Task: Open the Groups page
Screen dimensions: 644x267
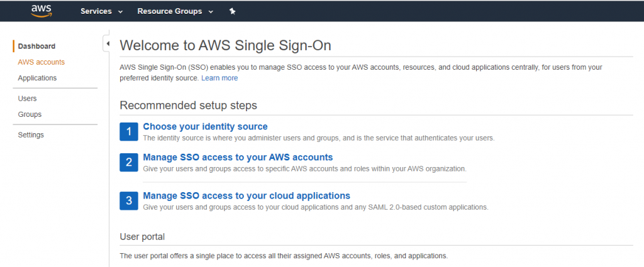Action: coord(30,114)
